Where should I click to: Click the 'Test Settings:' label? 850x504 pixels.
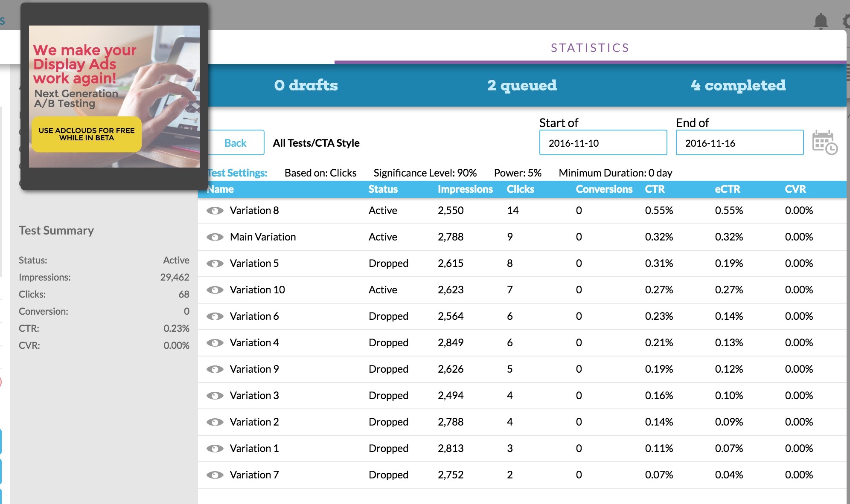pos(238,173)
